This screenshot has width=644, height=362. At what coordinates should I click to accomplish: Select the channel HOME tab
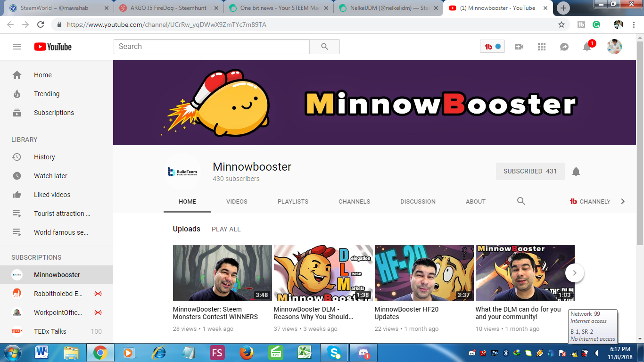pyautogui.click(x=187, y=201)
